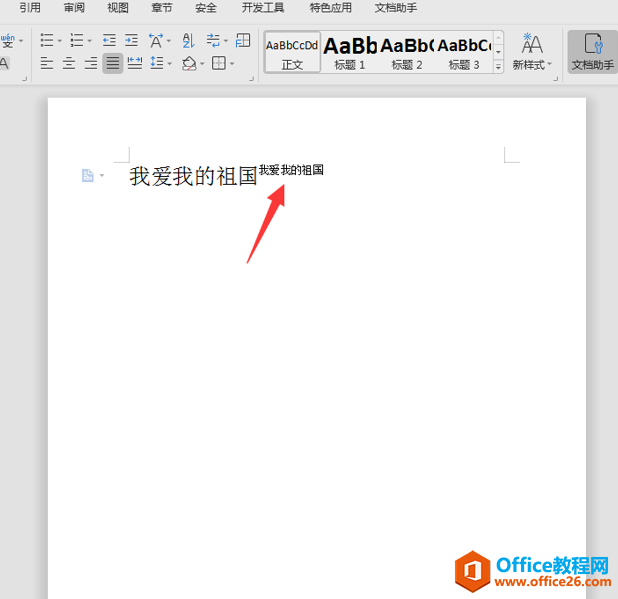Image resolution: width=618 pixels, height=599 pixels.
Task: Open styles pane dialog launcher
Action: pyautogui.click(x=556, y=79)
